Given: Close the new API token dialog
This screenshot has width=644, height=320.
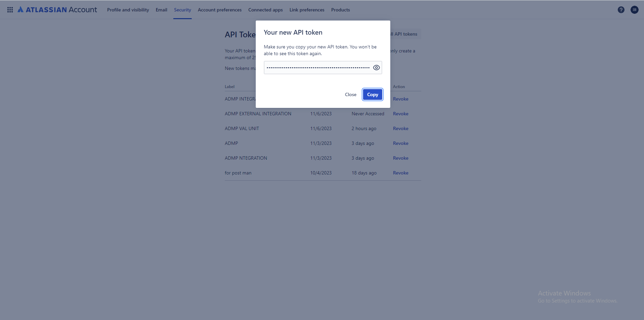Looking at the screenshot, I should (x=351, y=94).
